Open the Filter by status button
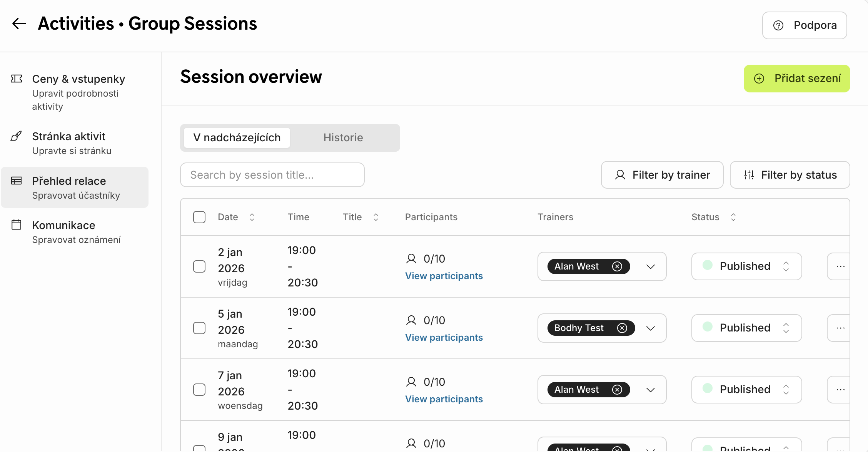868x452 pixels. click(x=790, y=175)
